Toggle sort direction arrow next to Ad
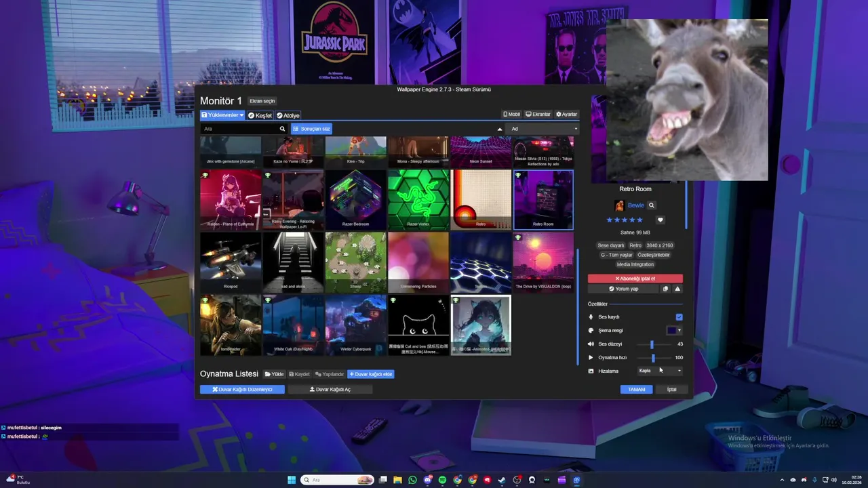The height and width of the screenshot is (488, 868). [x=500, y=129]
